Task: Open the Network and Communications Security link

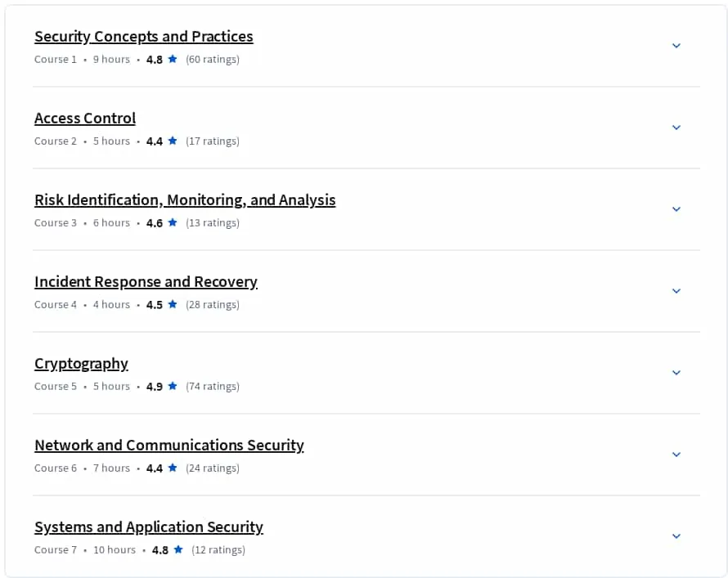Action: 169,446
